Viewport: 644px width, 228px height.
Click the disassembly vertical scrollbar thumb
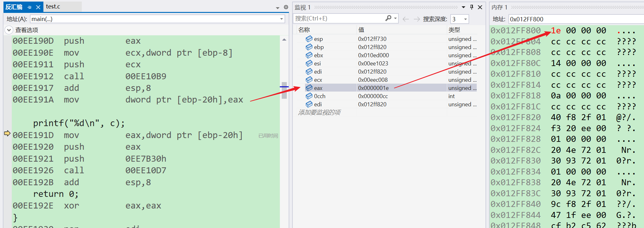pyautogui.click(x=284, y=90)
